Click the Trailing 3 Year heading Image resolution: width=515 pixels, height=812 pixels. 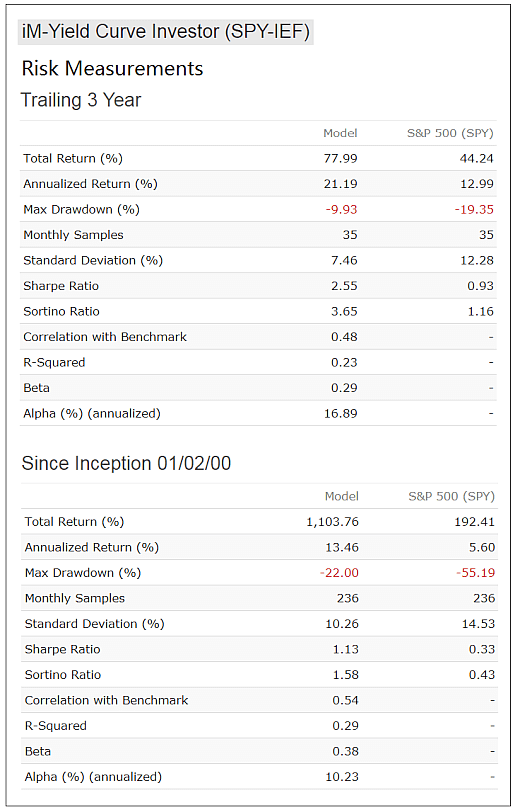(81, 100)
